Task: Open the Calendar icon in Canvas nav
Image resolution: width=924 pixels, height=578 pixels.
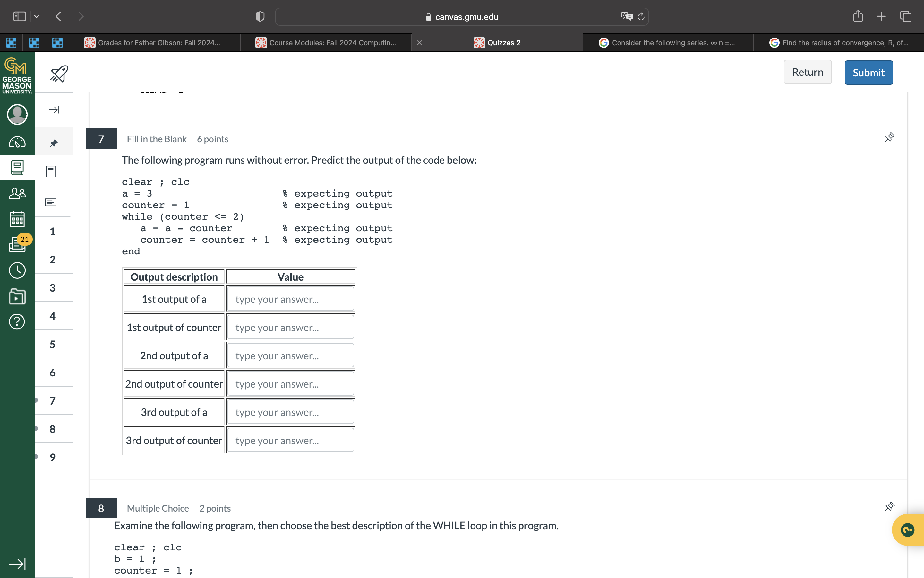Action: [x=17, y=219]
